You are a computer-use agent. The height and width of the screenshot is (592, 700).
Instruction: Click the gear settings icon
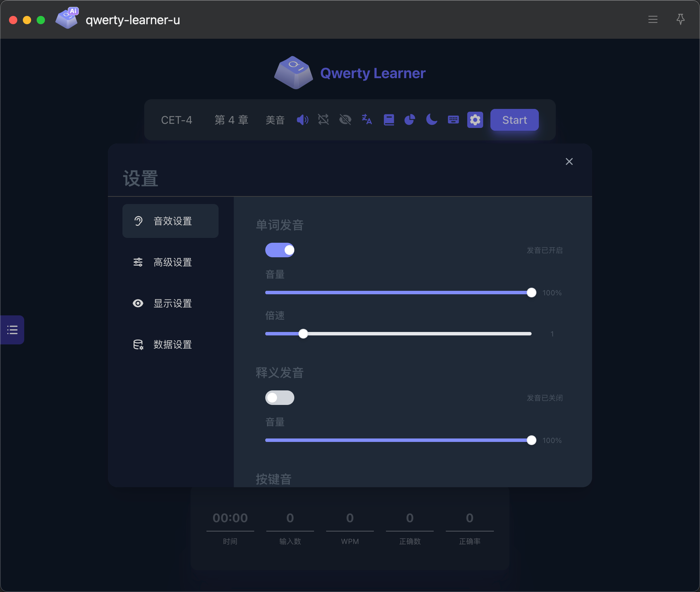tap(475, 120)
